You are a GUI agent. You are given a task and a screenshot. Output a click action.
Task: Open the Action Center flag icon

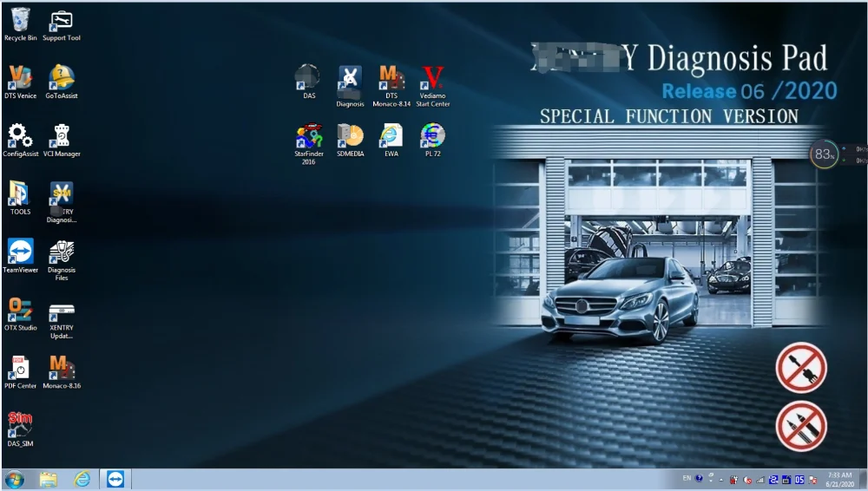[x=812, y=480]
